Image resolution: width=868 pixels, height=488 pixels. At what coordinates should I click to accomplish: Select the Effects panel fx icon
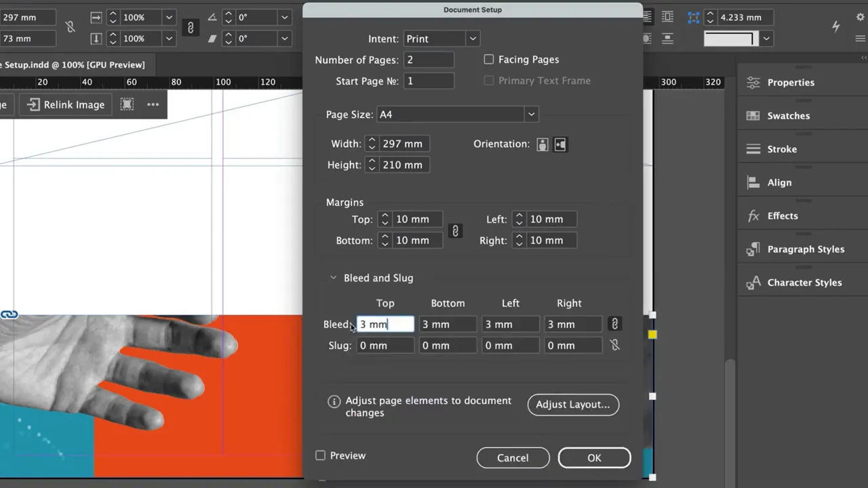pyautogui.click(x=753, y=216)
